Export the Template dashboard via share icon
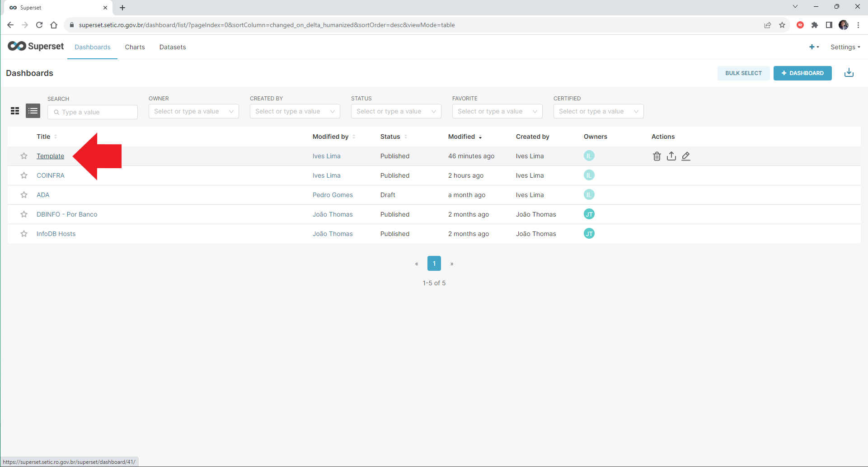This screenshot has width=868, height=467. 671,156
